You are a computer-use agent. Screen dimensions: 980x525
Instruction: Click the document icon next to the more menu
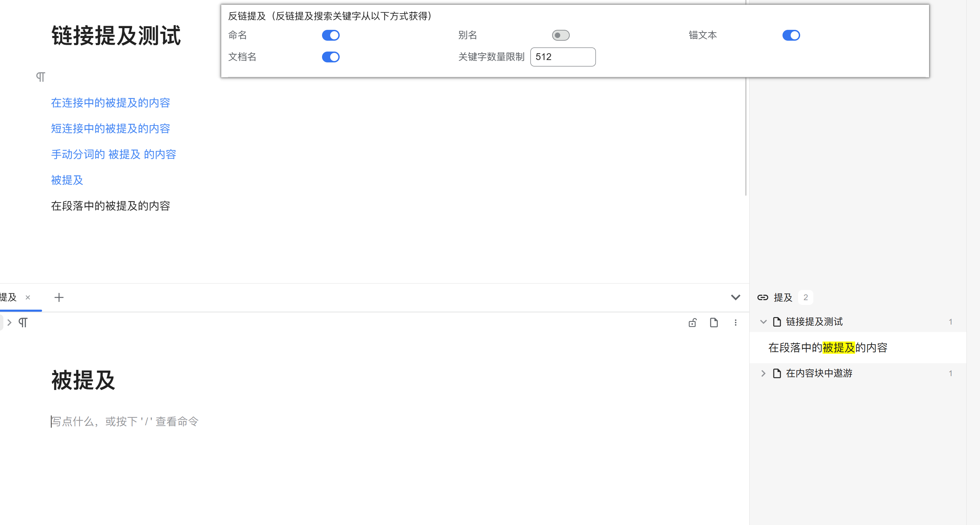(x=714, y=323)
